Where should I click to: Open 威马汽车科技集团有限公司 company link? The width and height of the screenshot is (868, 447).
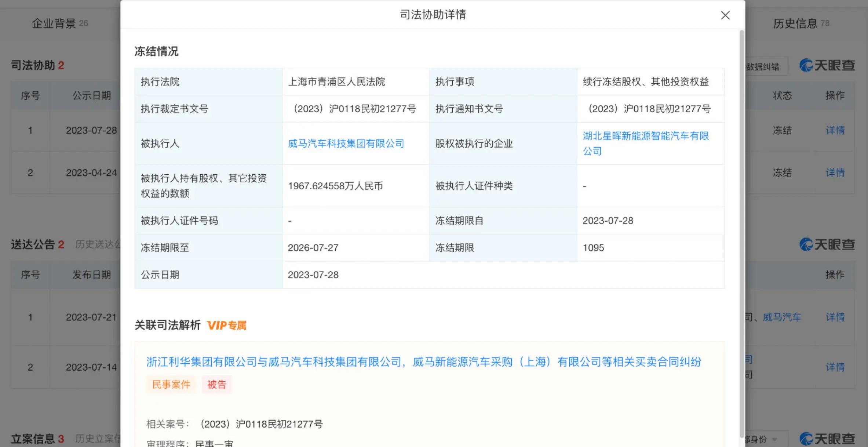(x=346, y=143)
